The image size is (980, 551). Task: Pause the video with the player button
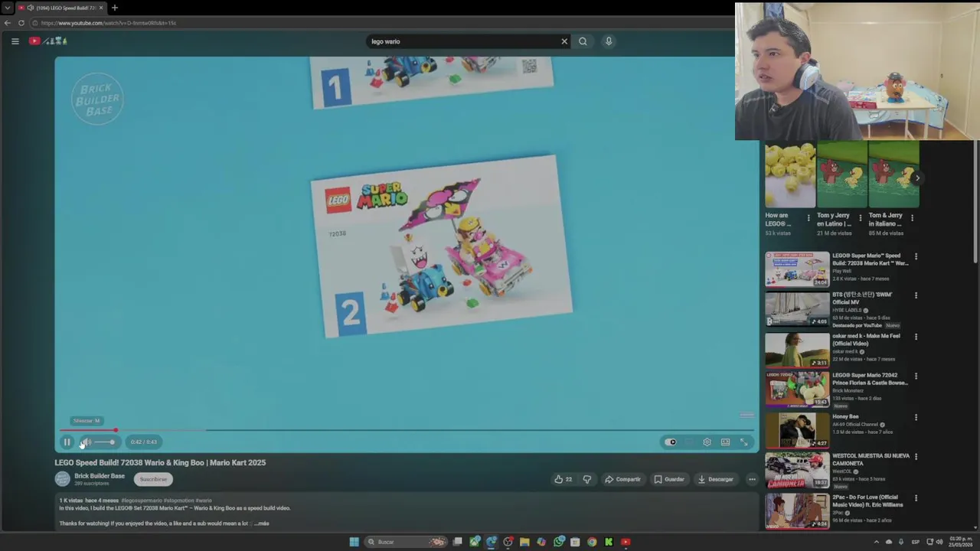coord(67,442)
